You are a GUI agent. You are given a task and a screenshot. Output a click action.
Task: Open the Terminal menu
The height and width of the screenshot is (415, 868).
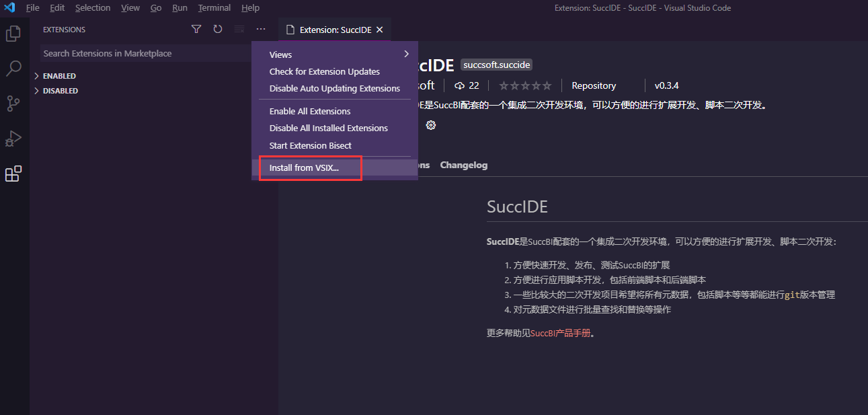[x=214, y=8]
